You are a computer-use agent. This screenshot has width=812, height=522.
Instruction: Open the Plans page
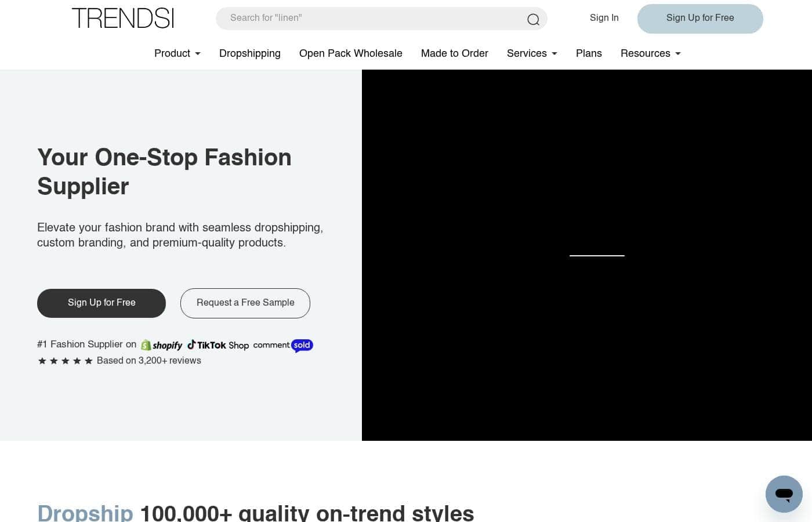(x=589, y=53)
